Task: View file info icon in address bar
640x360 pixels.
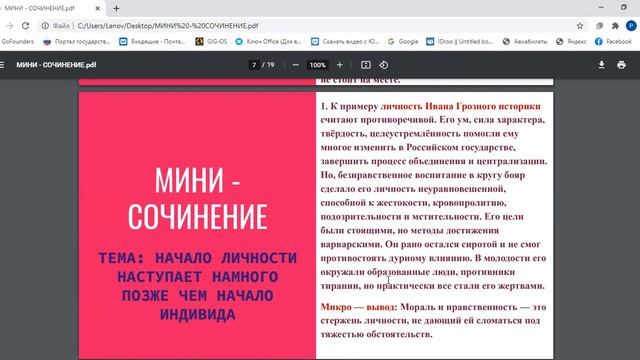Action: click(x=45, y=26)
